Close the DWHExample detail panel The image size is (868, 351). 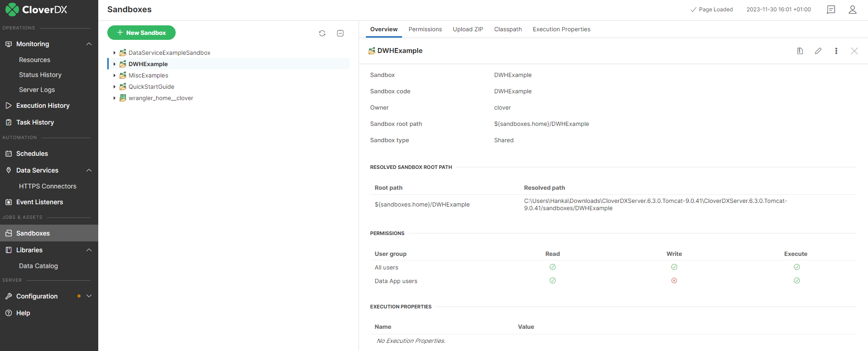[x=854, y=51]
